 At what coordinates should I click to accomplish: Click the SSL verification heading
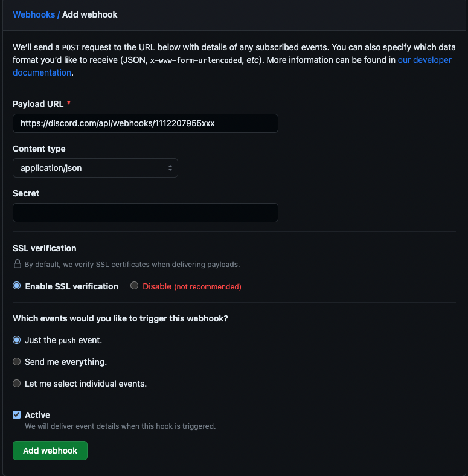click(45, 248)
